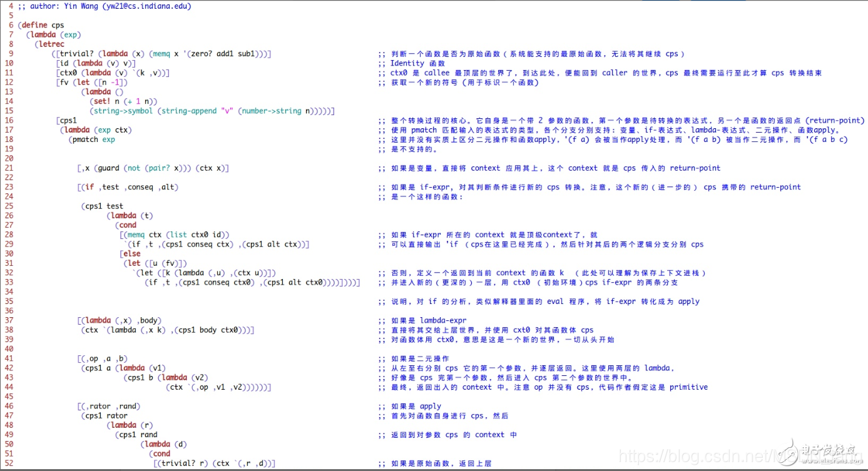Click the "(lambda (exp ctx)" line
The height and width of the screenshot is (471, 868).
click(96, 130)
